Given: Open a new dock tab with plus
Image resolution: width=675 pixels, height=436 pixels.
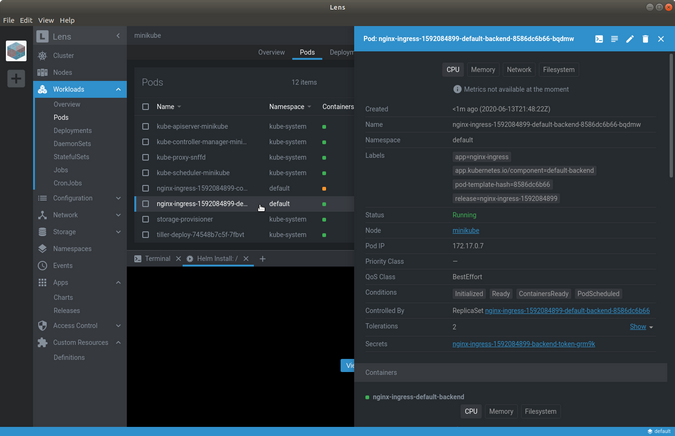Looking at the screenshot, I should point(263,259).
